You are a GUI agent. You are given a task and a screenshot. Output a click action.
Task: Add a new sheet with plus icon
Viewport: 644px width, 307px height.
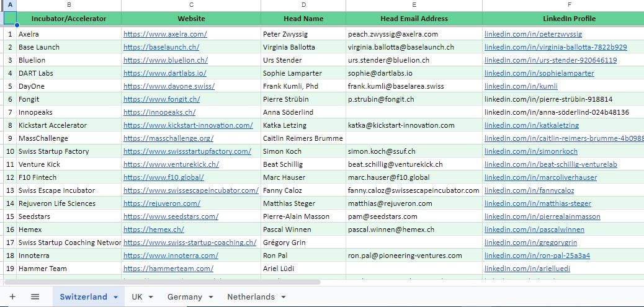point(12,296)
